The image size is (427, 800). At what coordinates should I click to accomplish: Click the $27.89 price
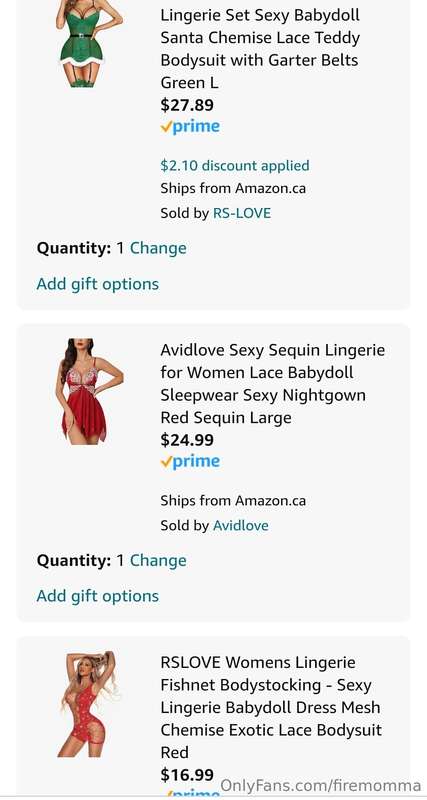[x=187, y=105]
